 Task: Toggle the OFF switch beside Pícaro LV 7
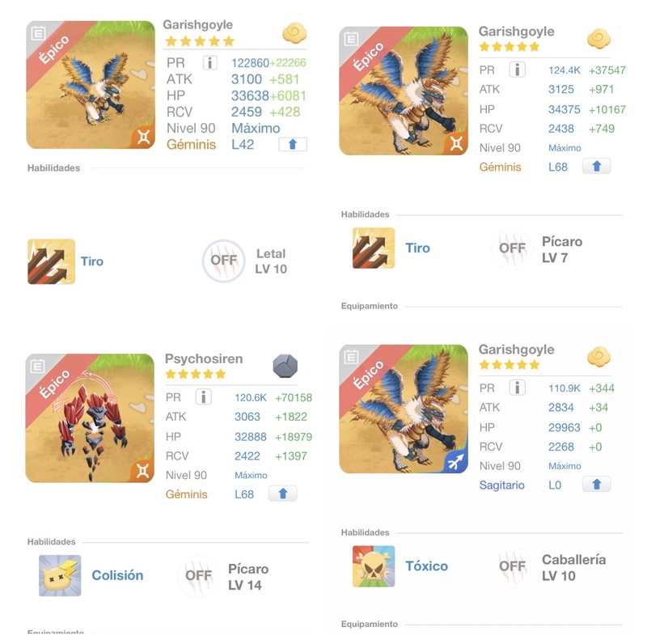click(x=512, y=248)
